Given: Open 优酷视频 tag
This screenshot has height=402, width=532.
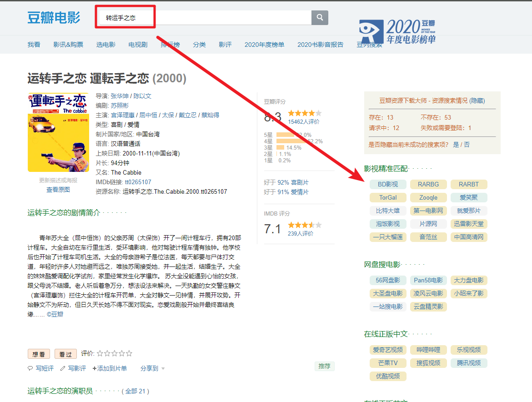Looking at the screenshot, I should tap(388, 376).
